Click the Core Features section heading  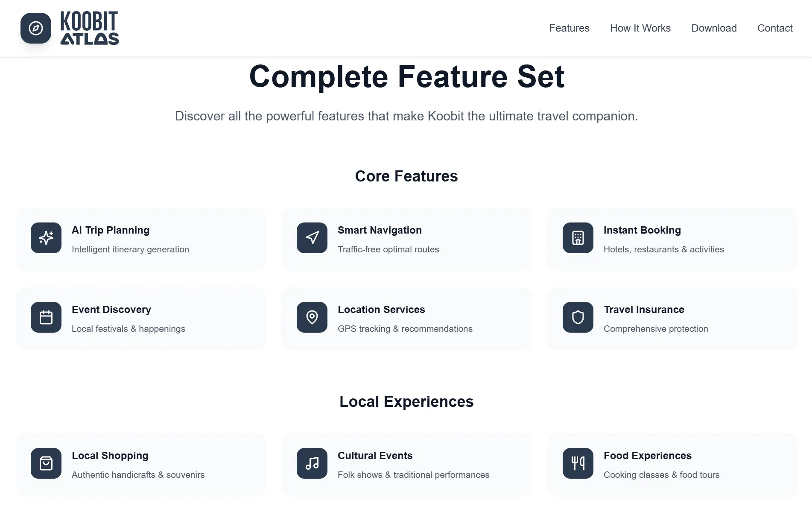coord(406,176)
